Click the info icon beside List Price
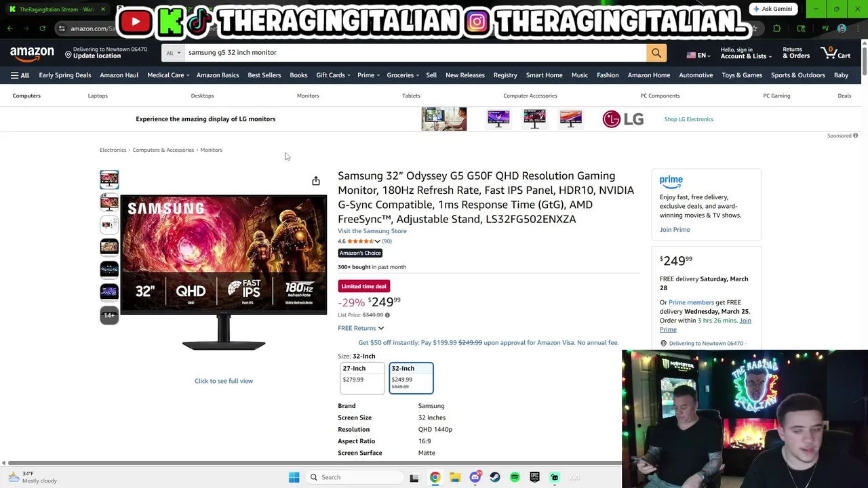 click(x=387, y=315)
